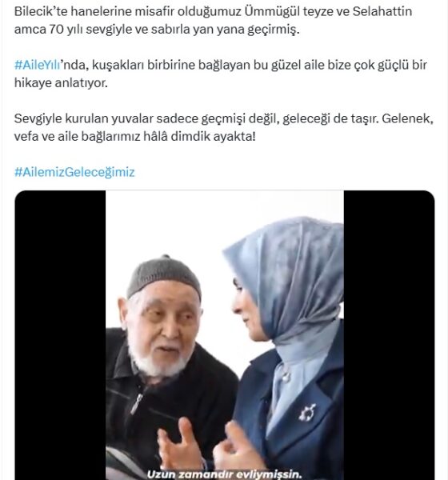Click the text 'amca 70 yılı'
This screenshot has height=480, width=448.
click(48, 30)
